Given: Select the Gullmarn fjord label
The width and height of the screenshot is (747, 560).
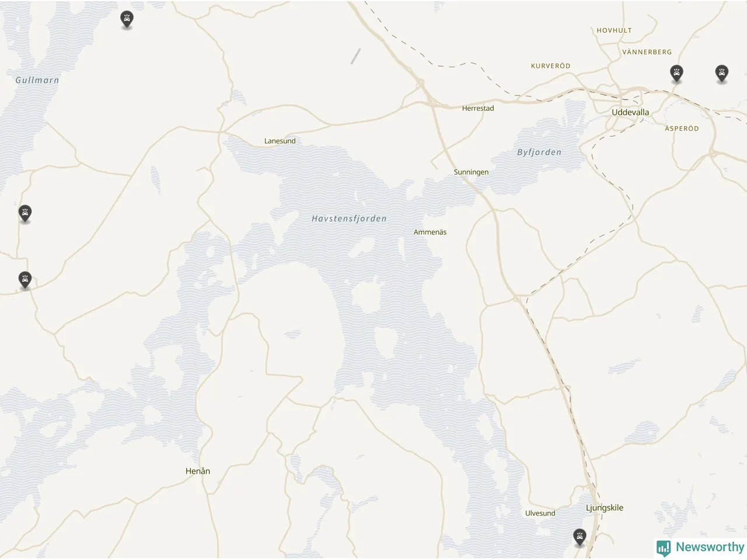Looking at the screenshot, I should point(37,80).
